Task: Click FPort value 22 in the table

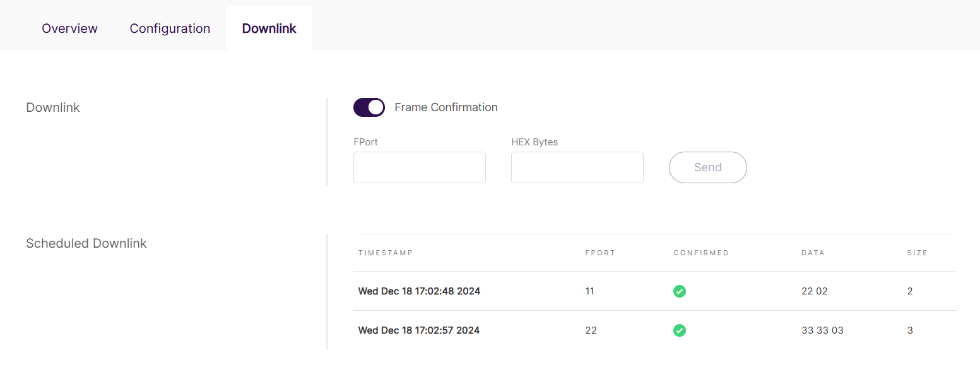Action: point(591,330)
